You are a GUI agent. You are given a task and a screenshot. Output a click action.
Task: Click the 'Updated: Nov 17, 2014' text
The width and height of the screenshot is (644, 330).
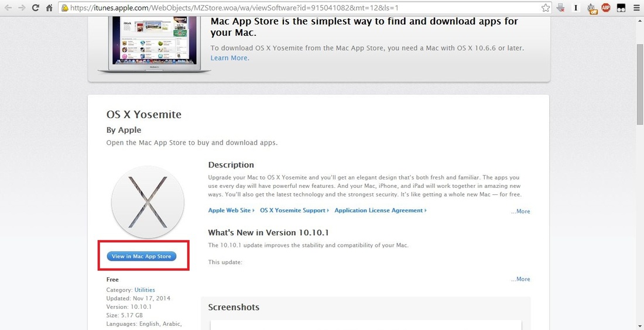click(x=138, y=298)
